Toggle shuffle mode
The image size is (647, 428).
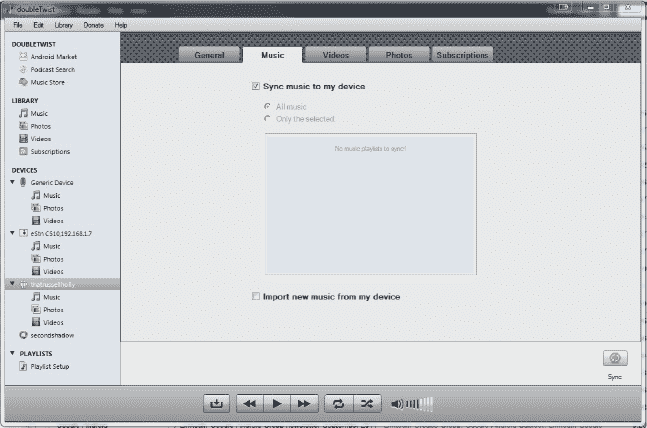coord(367,403)
